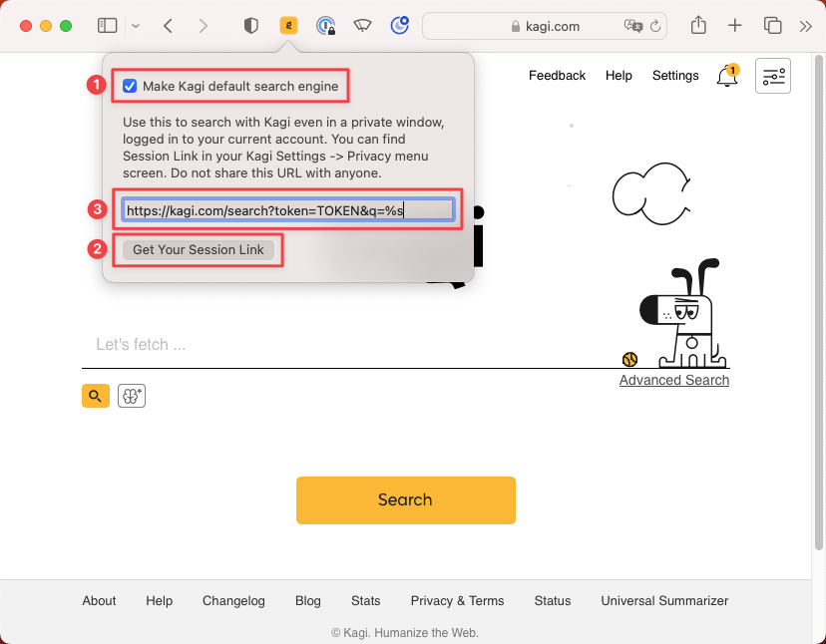Click the yellow Search button

tap(405, 500)
